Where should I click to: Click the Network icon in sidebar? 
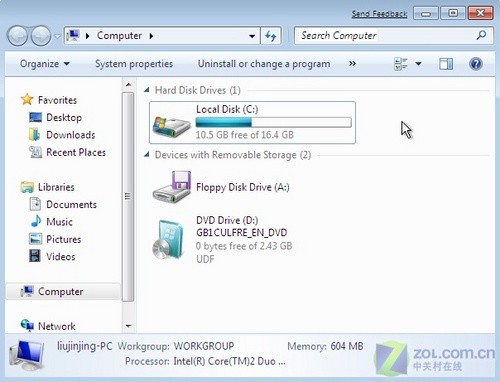27,325
